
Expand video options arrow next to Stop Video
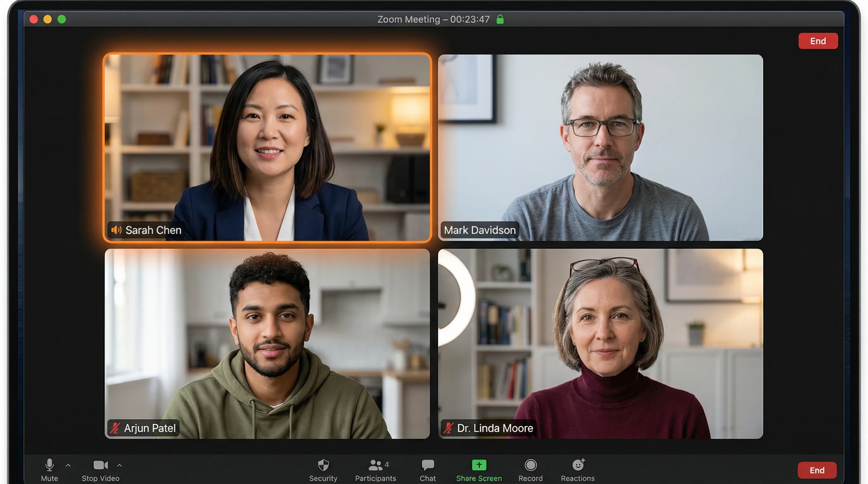tap(119, 465)
